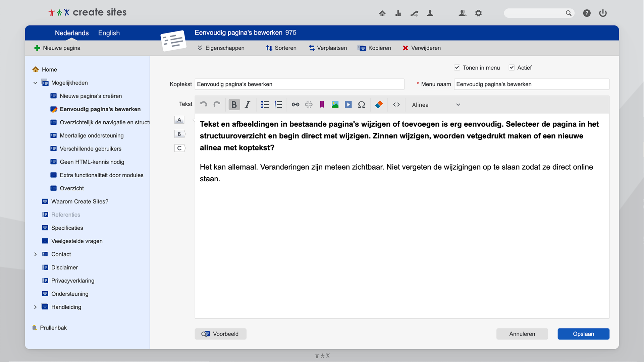
Task: Open the help question mark icon
Action: tap(587, 13)
